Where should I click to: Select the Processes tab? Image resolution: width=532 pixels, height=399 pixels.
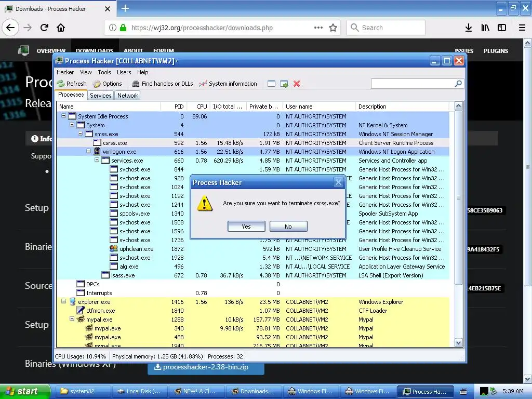71,95
